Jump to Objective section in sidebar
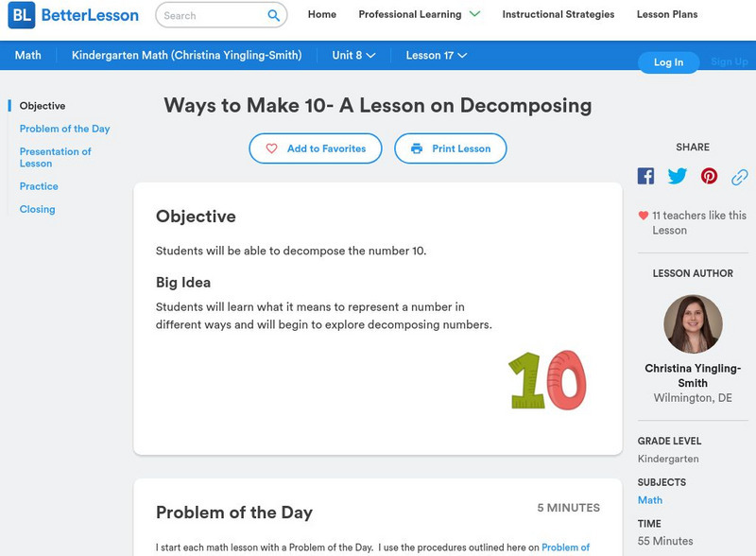 (43, 106)
